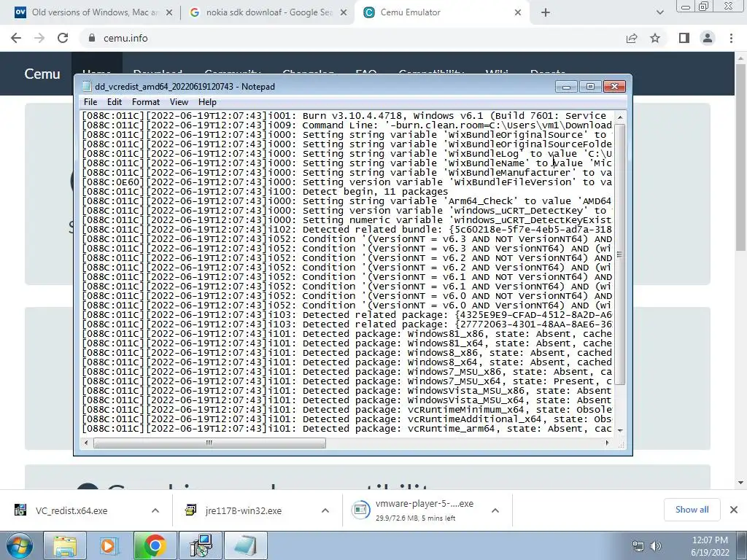Open Chrome side panel icon
Viewport: 747px width, 560px height.
pyautogui.click(x=684, y=38)
